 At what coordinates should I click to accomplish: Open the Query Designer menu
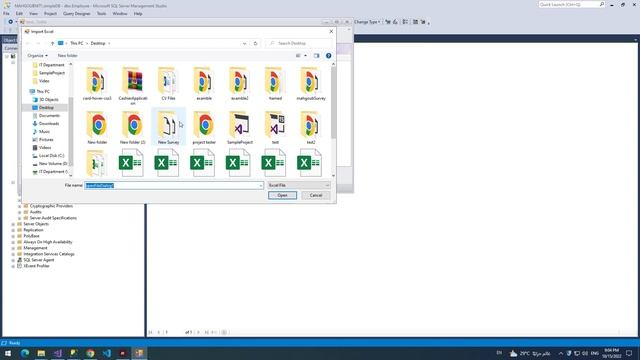click(77, 13)
